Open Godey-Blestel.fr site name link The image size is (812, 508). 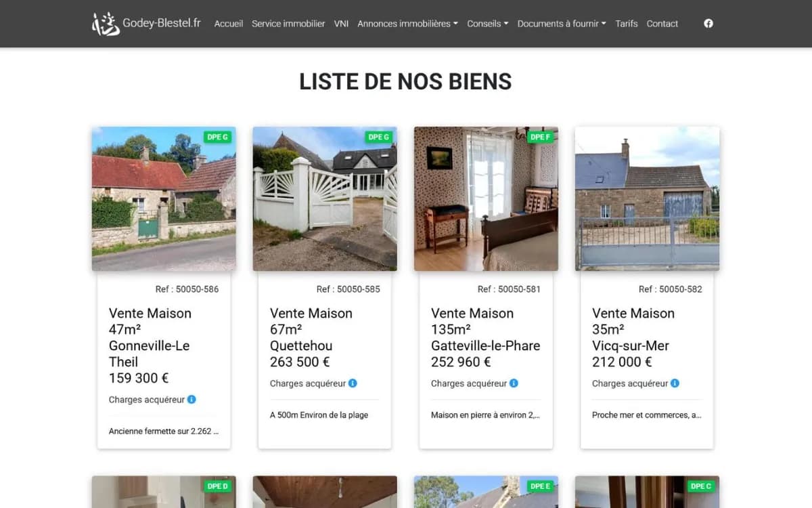[162, 23]
